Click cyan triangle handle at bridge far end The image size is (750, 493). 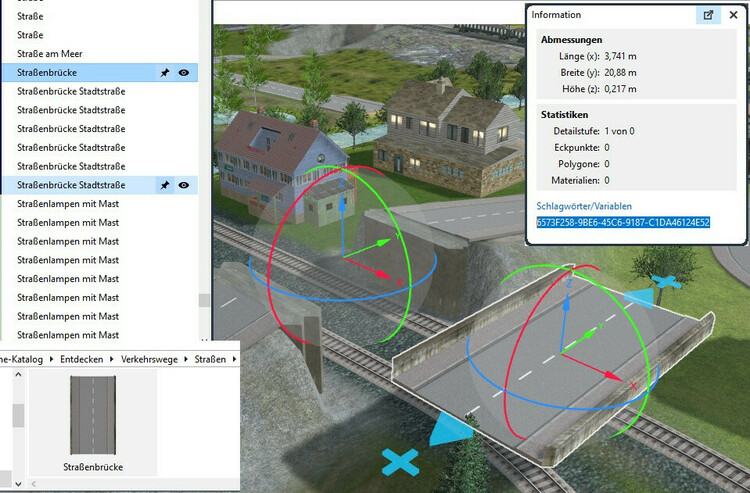[640, 297]
